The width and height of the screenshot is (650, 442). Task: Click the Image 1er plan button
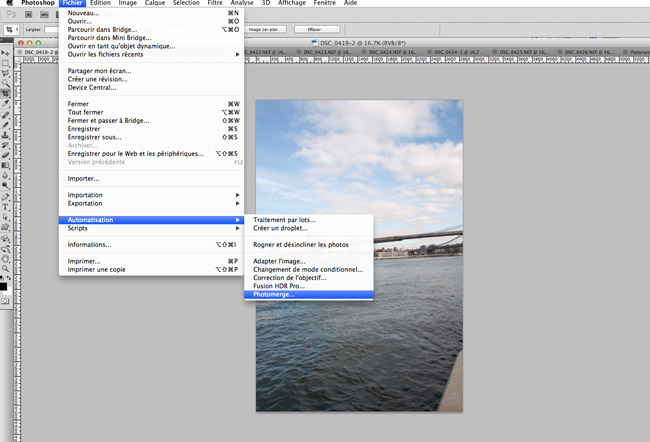pos(264,29)
